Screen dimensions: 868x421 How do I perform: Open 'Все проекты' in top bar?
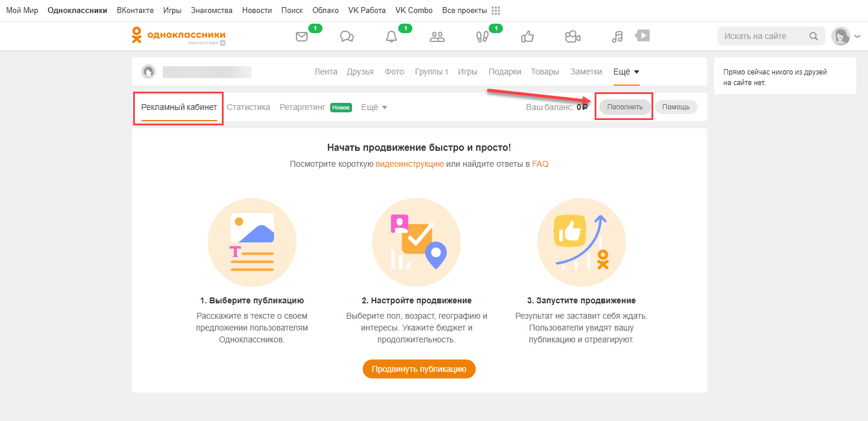[464, 11]
